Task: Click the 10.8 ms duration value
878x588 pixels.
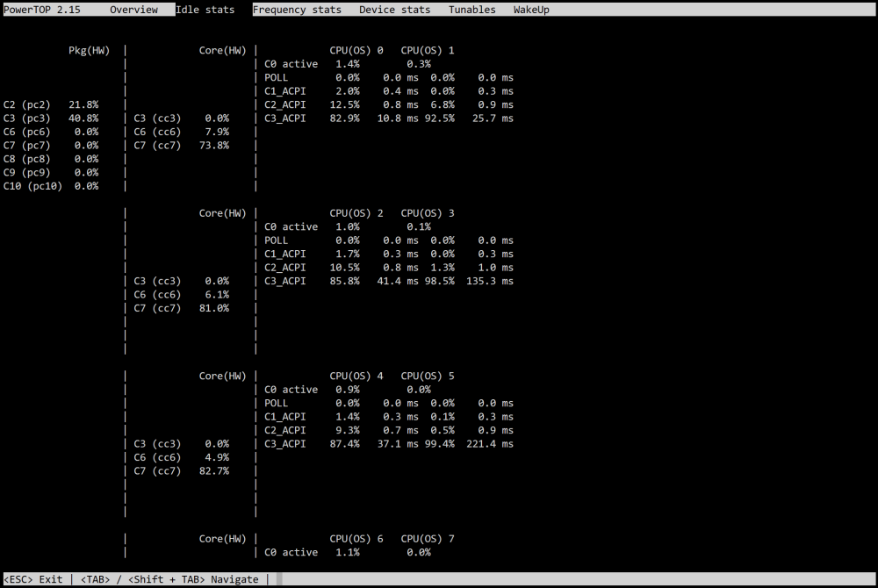Action: (x=398, y=118)
